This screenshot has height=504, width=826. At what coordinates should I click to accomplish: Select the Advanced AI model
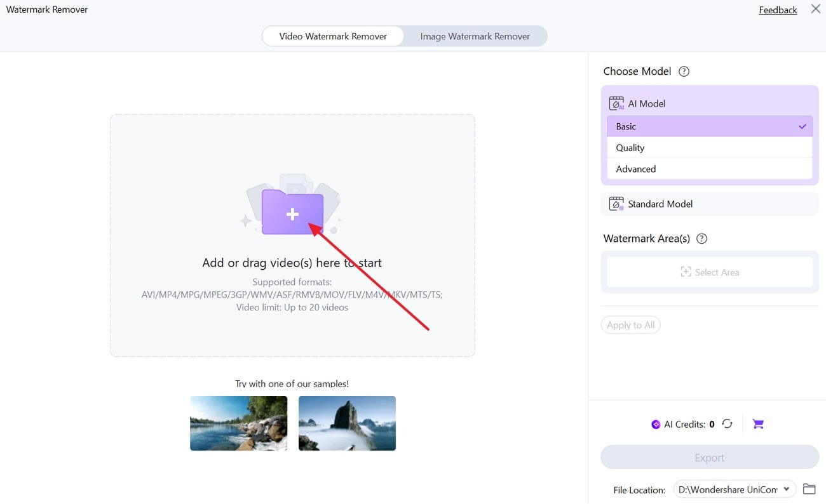coord(710,168)
